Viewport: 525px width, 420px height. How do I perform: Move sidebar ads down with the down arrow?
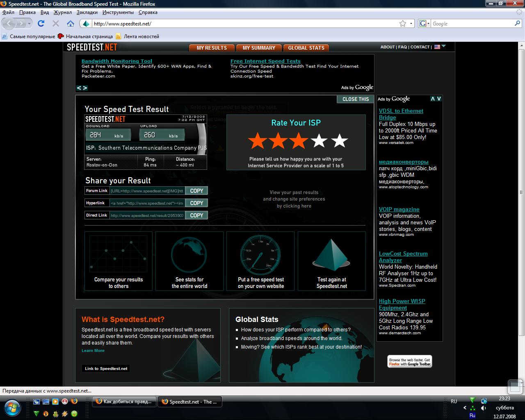(x=439, y=99)
